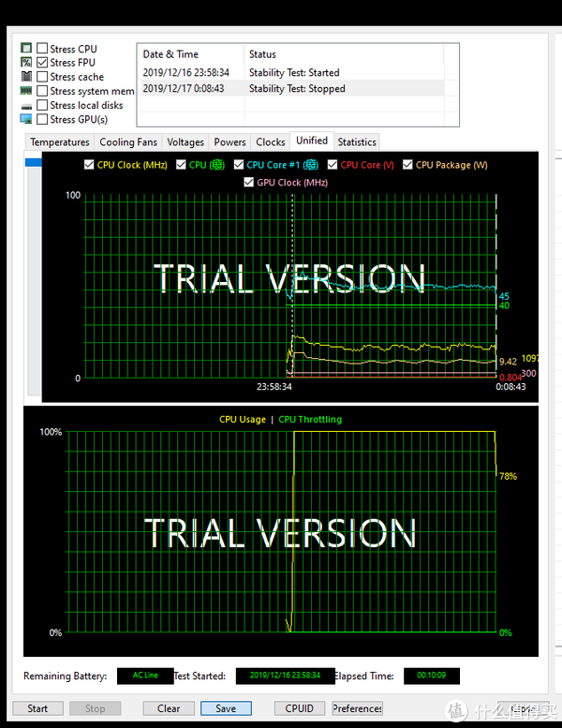The width and height of the screenshot is (562, 728).
Task: Click the Elapsed Time value 00:10:09
Action: (x=432, y=676)
